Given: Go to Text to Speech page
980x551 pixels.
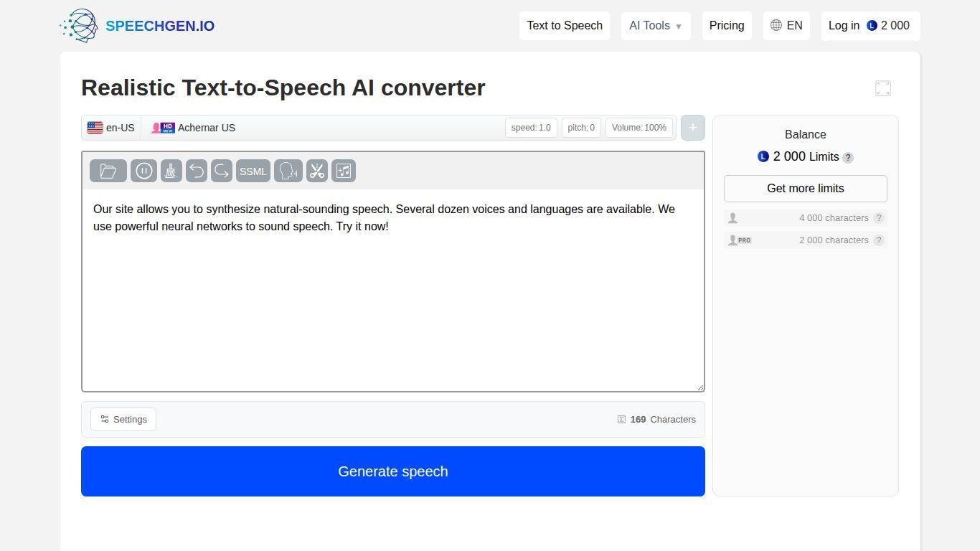Looking at the screenshot, I should coord(565,26).
